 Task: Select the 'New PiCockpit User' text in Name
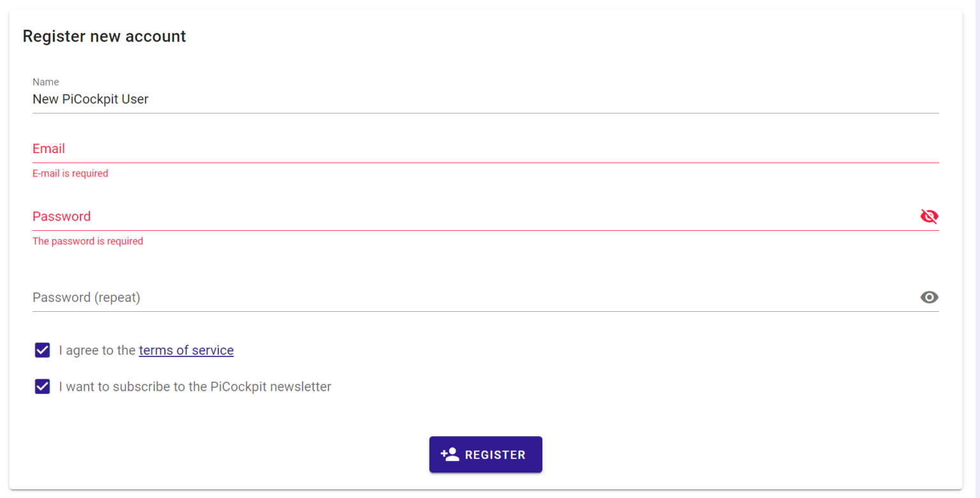point(90,99)
